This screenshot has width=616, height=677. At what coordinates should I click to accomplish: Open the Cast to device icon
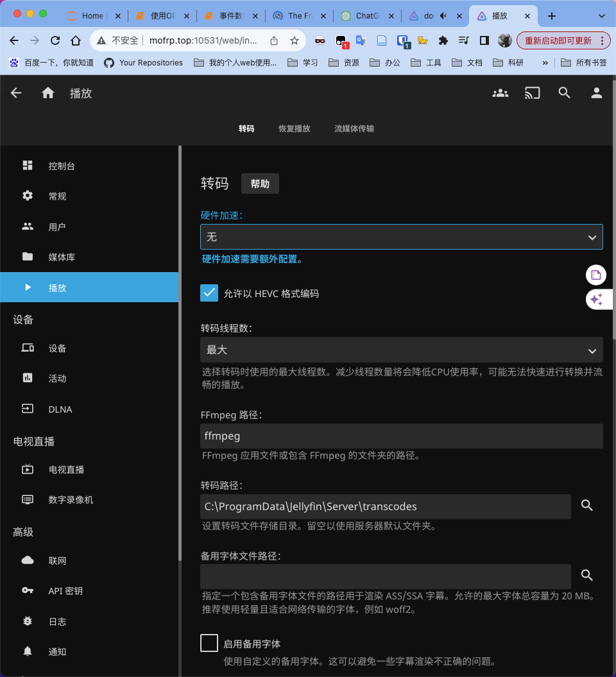(532, 93)
